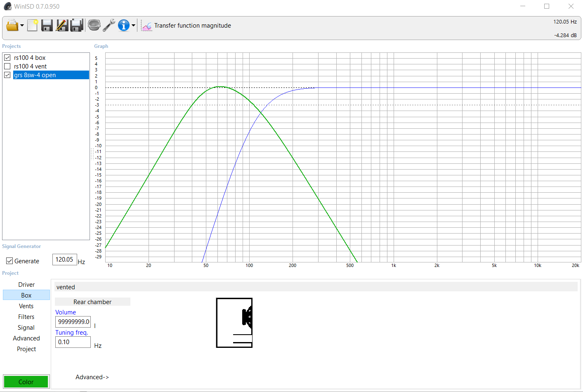Open a project with the folder icon

[x=12, y=26]
